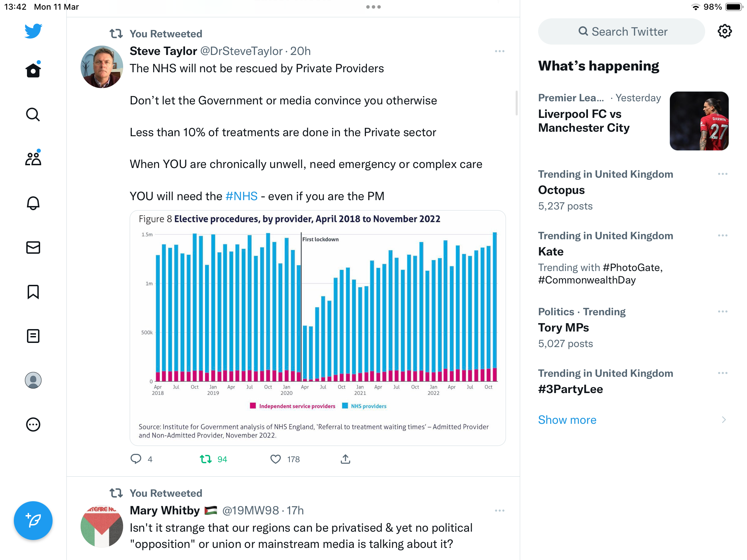
Task: Open options for Kate trend
Action: [x=722, y=235]
